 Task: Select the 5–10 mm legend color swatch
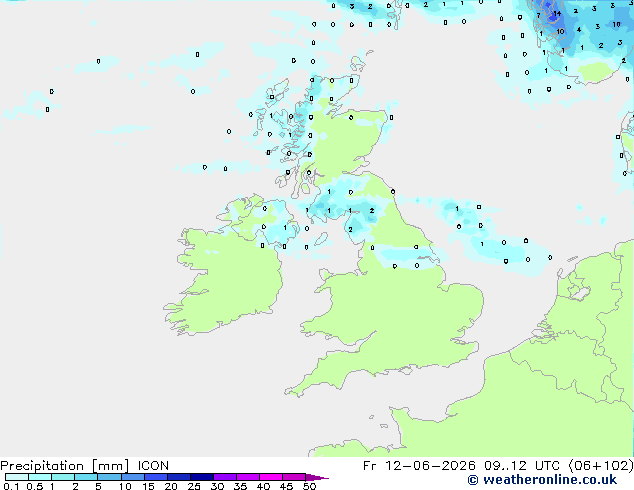click(110, 477)
